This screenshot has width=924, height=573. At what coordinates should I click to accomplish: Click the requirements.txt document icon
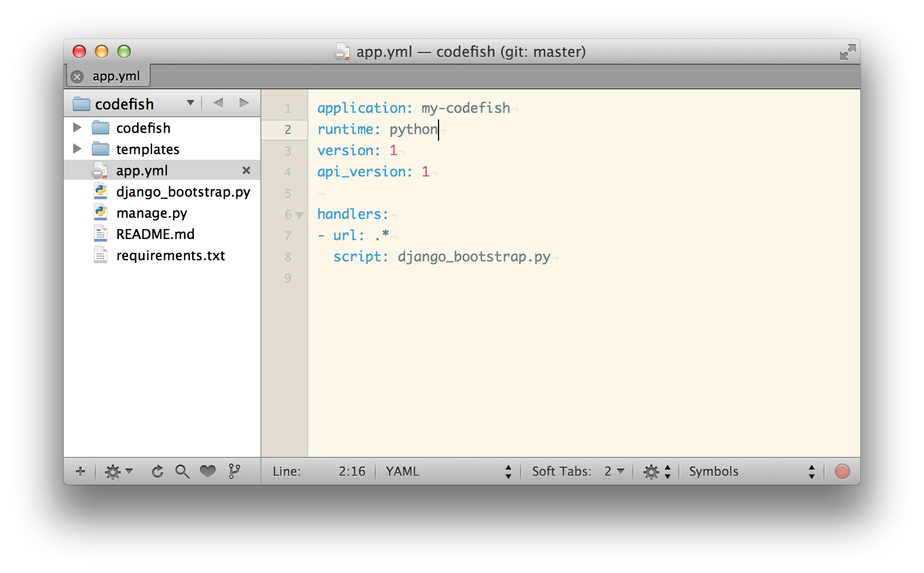pos(101,255)
